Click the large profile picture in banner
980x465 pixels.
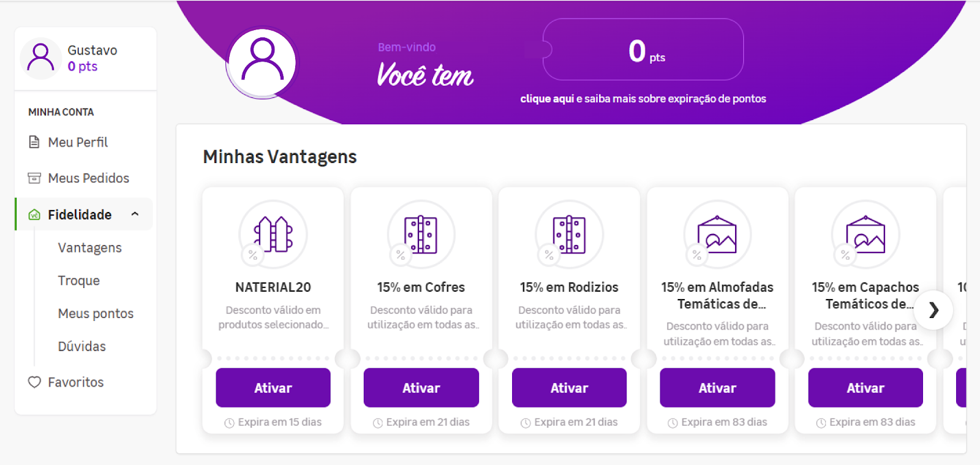click(x=262, y=62)
